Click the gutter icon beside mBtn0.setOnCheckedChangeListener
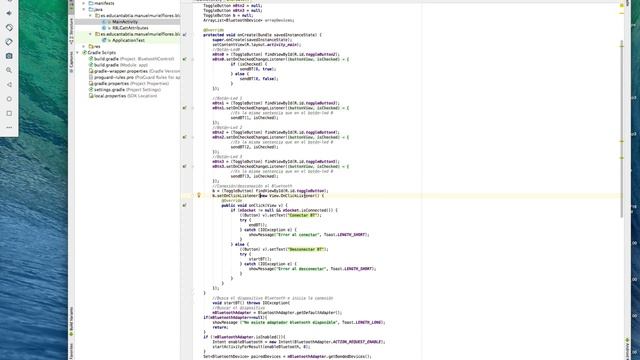 (x=184, y=59)
